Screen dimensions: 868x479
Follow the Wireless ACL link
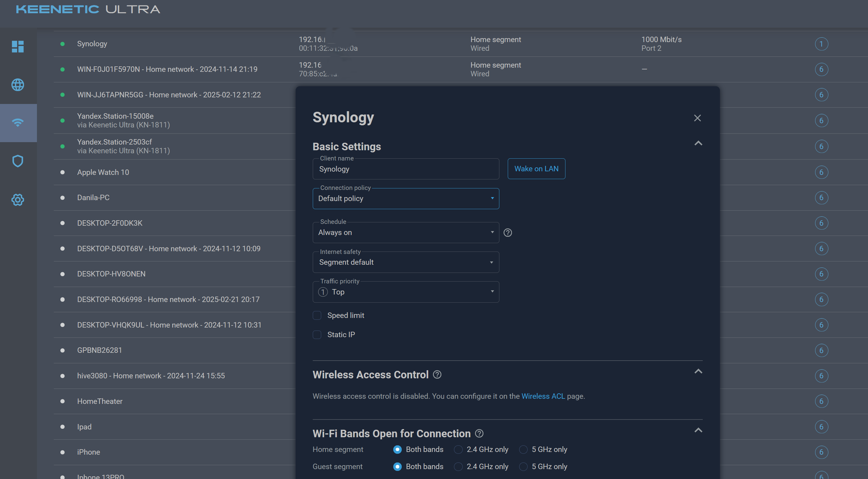click(x=543, y=396)
